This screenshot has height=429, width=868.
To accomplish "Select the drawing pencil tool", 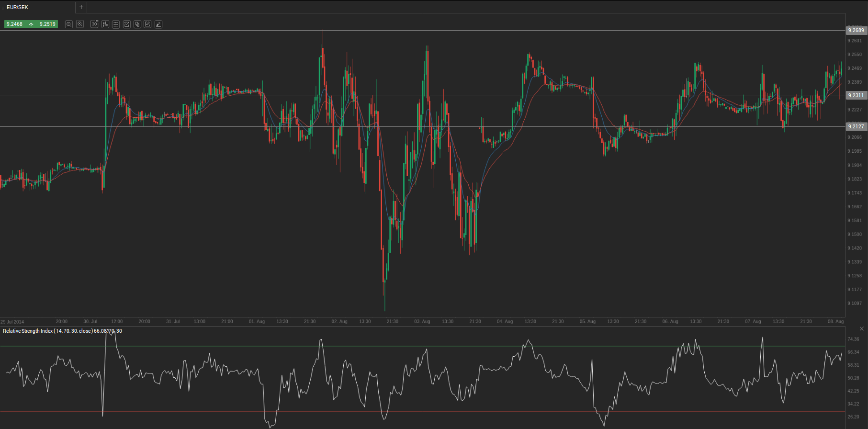I will (158, 24).
